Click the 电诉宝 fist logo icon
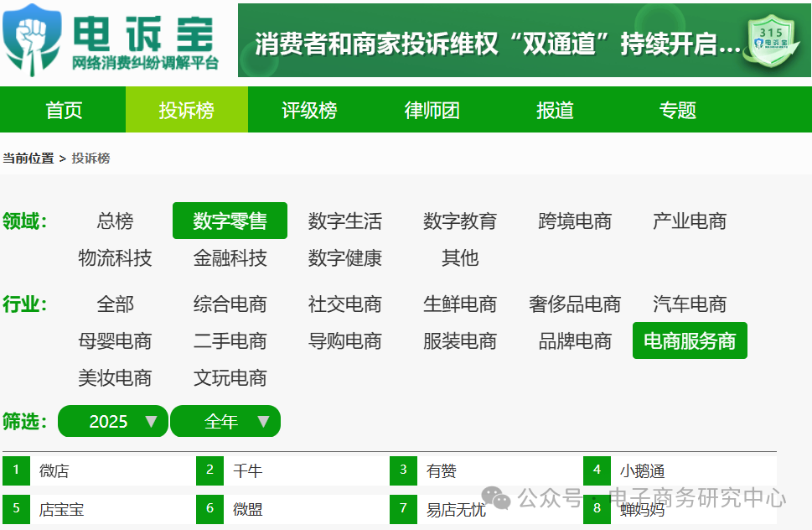 [32, 37]
